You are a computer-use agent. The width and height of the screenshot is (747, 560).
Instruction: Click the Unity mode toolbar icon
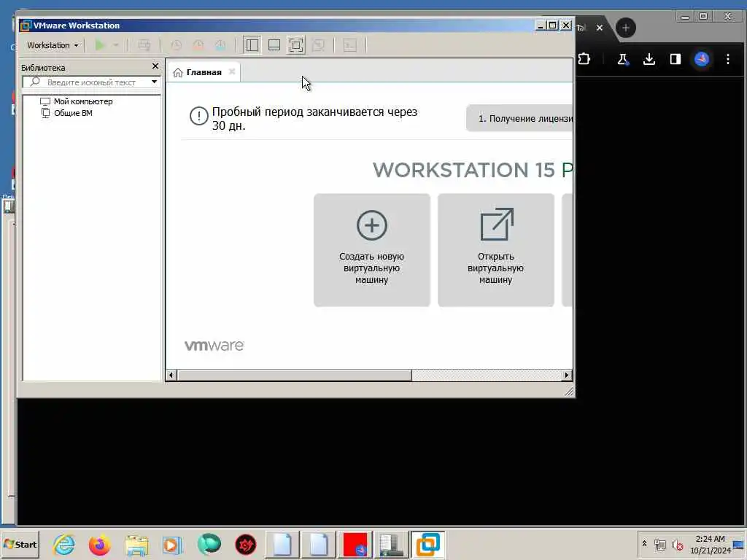pyautogui.click(x=318, y=45)
